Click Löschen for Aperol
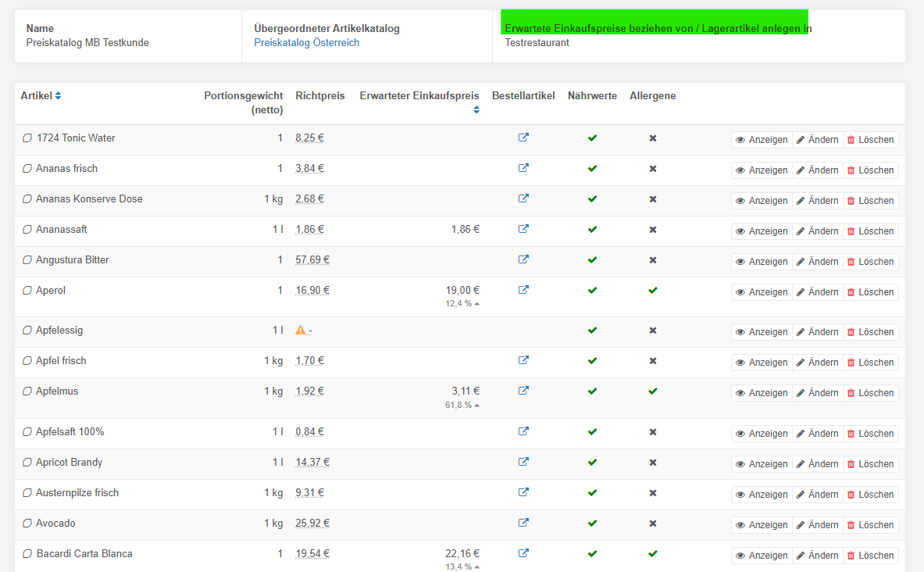Viewport: 924px width, 572px height. (870, 292)
